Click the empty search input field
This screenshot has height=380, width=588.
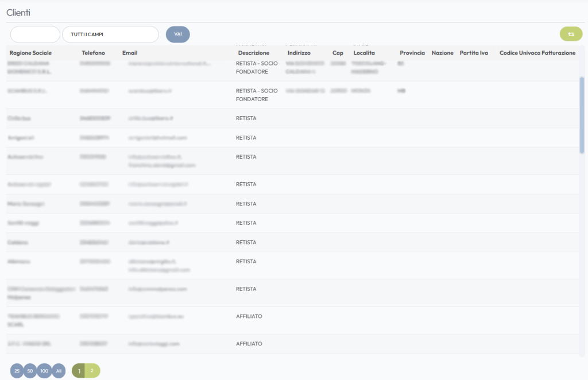click(x=35, y=34)
